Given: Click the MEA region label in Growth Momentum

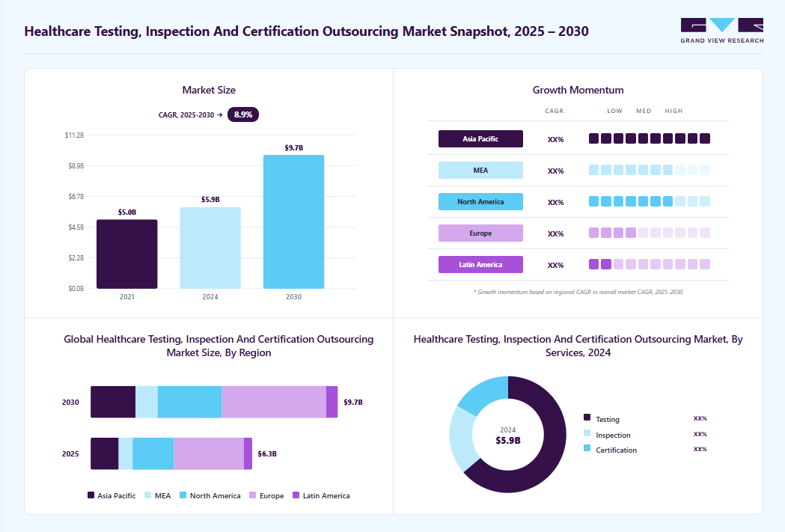Looking at the screenshot, I should click(x=480, y=170).
